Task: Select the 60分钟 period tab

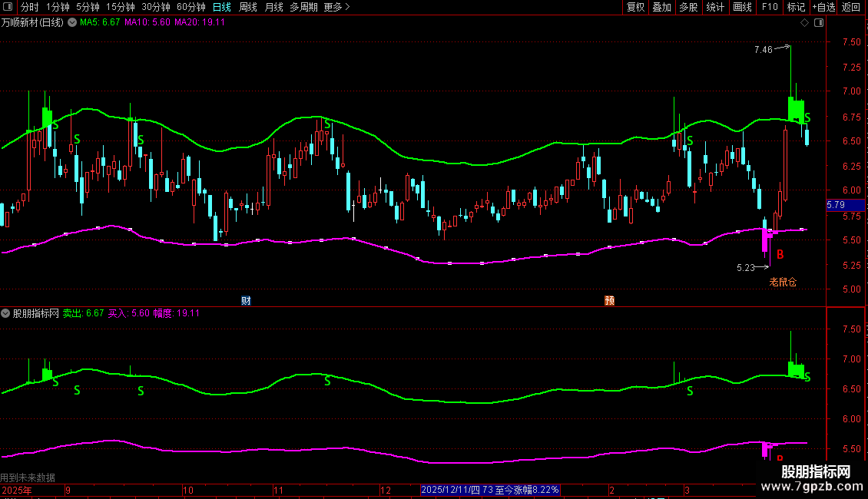Action: click(x=191, y=7)
